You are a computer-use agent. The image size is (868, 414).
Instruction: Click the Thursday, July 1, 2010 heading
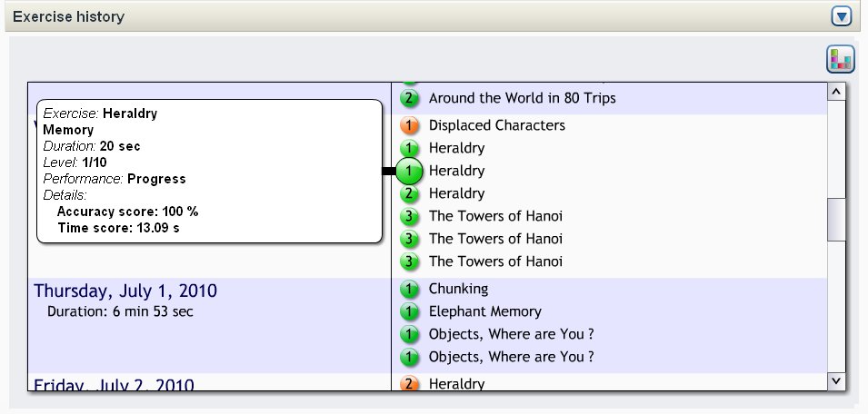[125, 291]
